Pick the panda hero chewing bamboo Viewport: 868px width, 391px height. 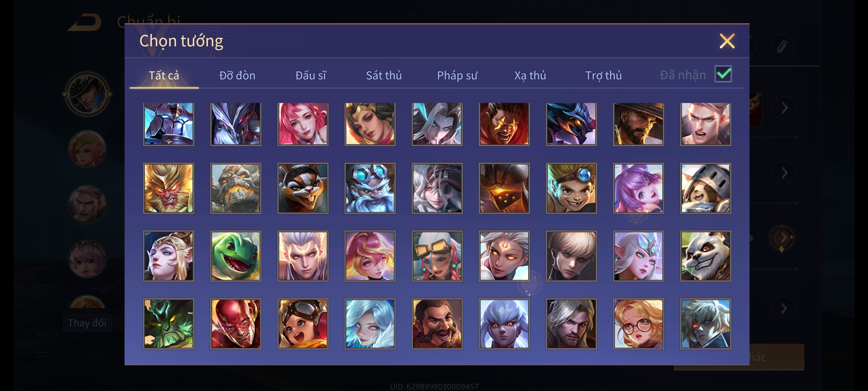tap(705, 256)
